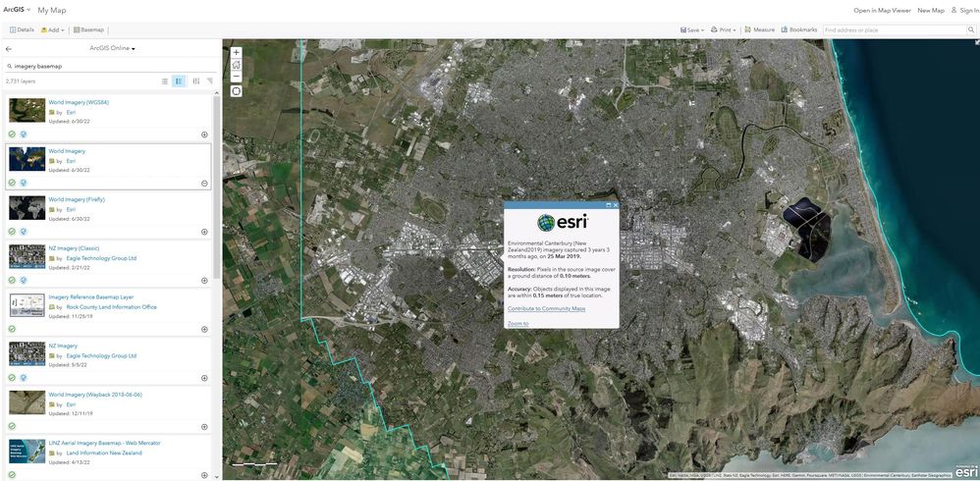Open the Details panel
The image size is (980, 481).
pos(22,30)
